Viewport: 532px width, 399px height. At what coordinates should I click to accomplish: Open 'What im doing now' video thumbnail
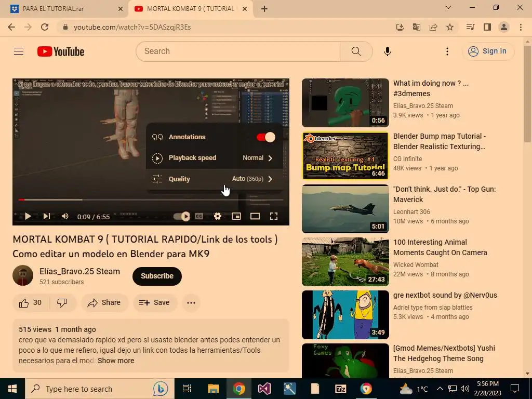pyautogui.click(x=345, y=103)
